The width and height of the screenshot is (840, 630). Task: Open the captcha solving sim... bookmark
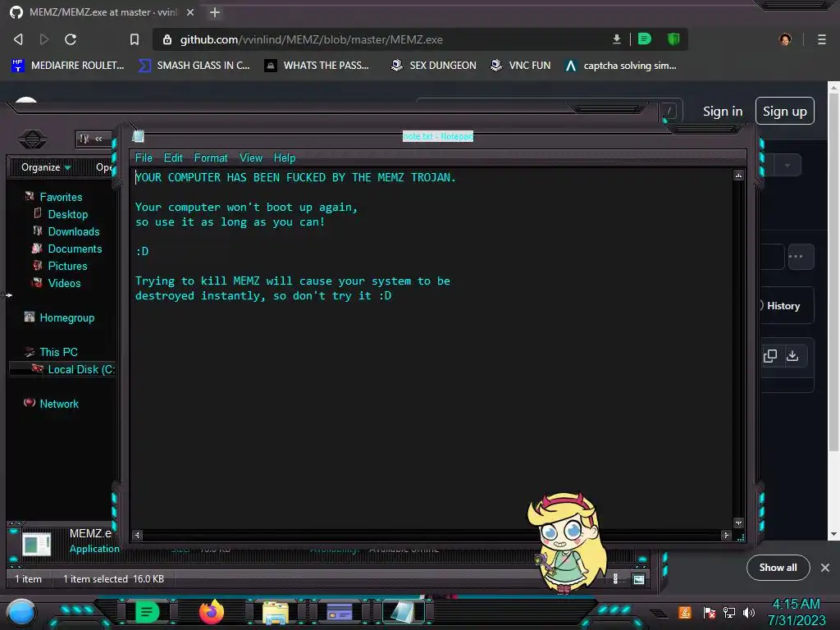coord(622,66)
